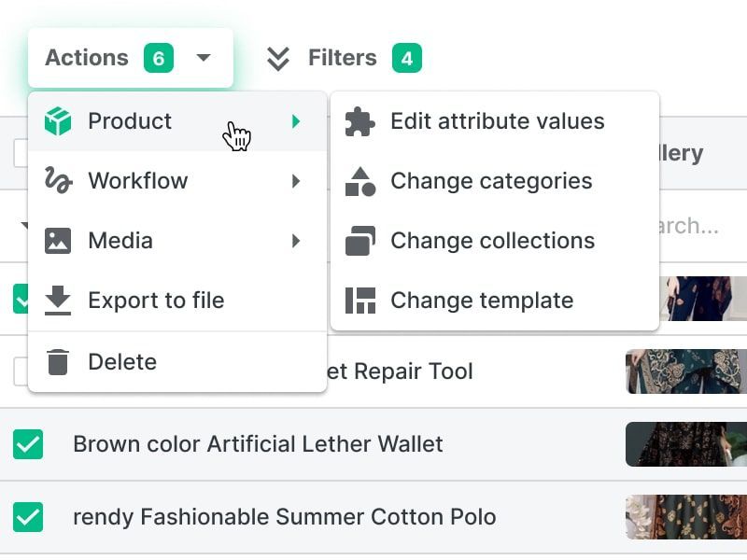Click the Export download arrow icon
Viewport: 747px width, 560px height.
[x=58, y=301]
